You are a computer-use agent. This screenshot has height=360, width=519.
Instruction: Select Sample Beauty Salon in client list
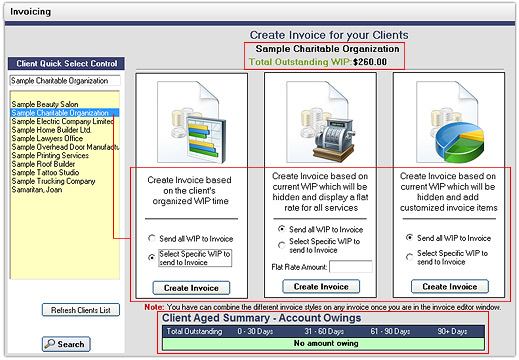point(65,104)
